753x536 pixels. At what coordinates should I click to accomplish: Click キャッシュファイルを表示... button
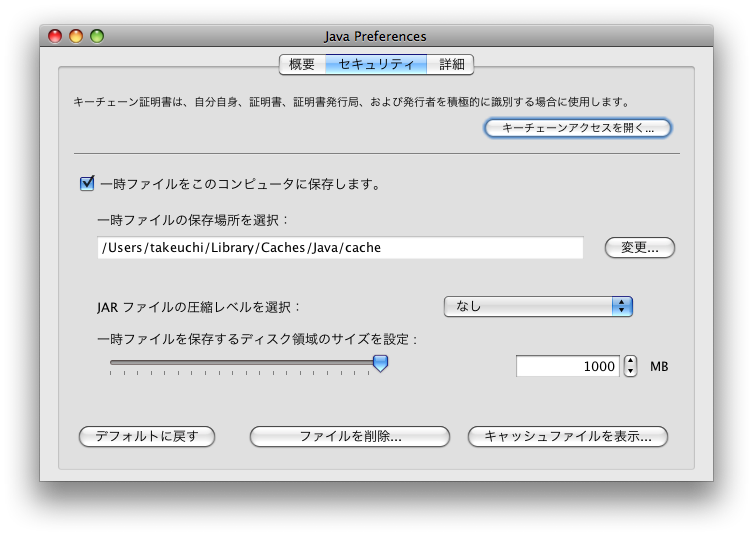[567, 436]
